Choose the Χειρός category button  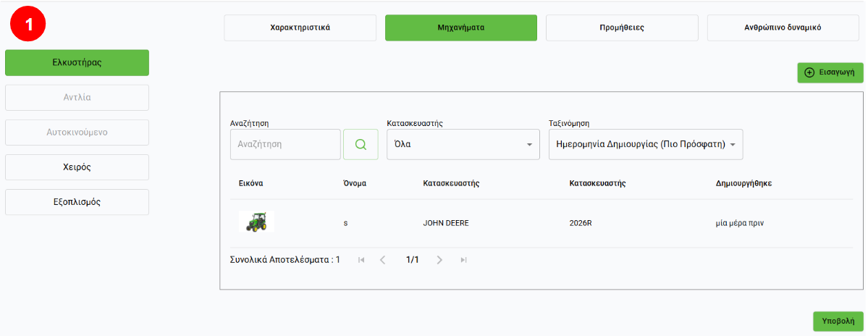(x=77, y=167)
